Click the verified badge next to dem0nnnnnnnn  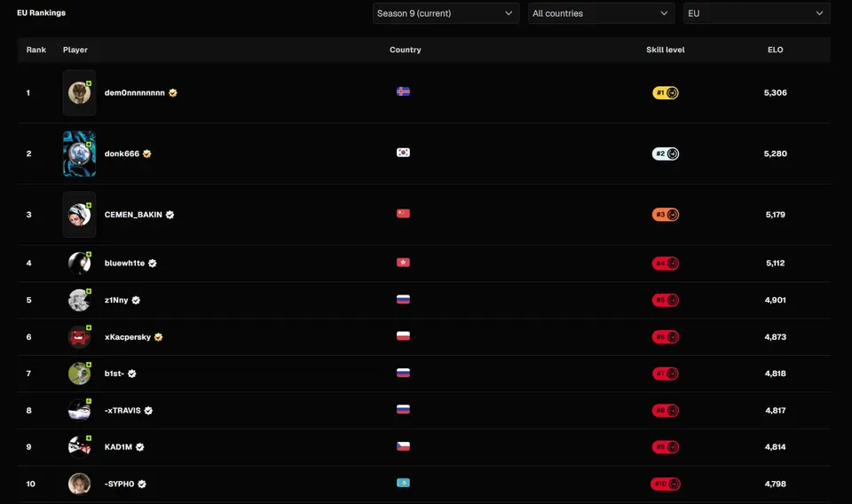[173, 93]
